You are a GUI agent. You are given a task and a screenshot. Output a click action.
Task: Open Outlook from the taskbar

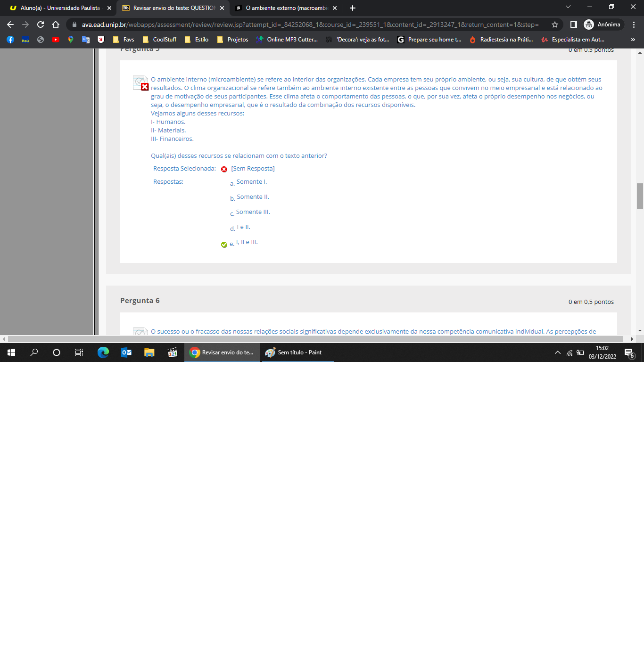(126, 352)
